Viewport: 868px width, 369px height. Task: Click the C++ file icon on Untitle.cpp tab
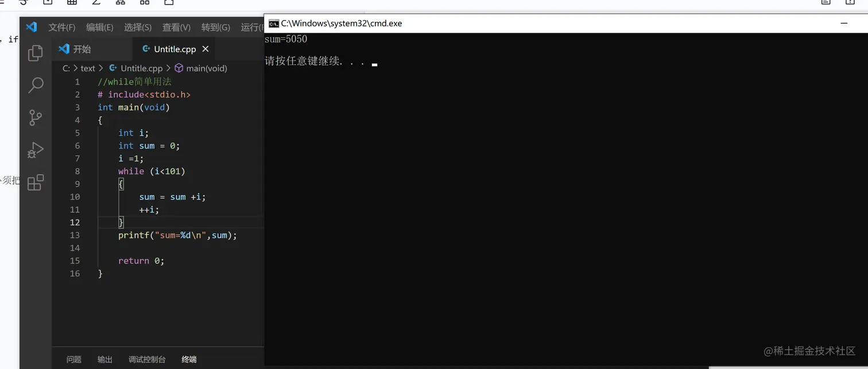pos(146,49)
